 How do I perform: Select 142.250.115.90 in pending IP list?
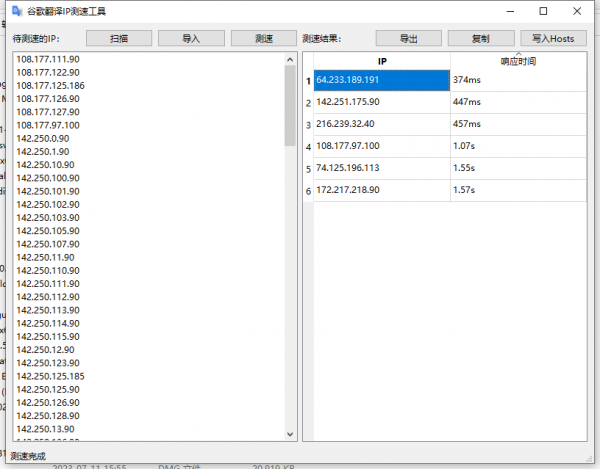(x=48, y=337)
